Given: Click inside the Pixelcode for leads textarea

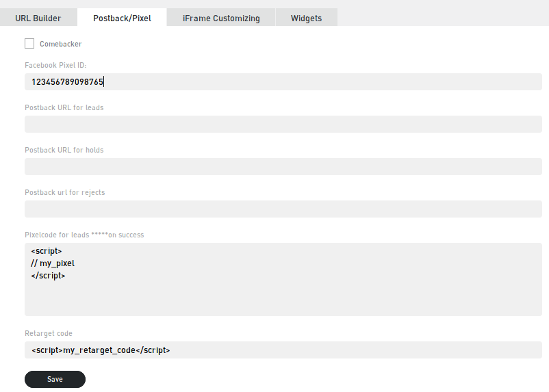Looking at the screenshot, I should 283,279.
